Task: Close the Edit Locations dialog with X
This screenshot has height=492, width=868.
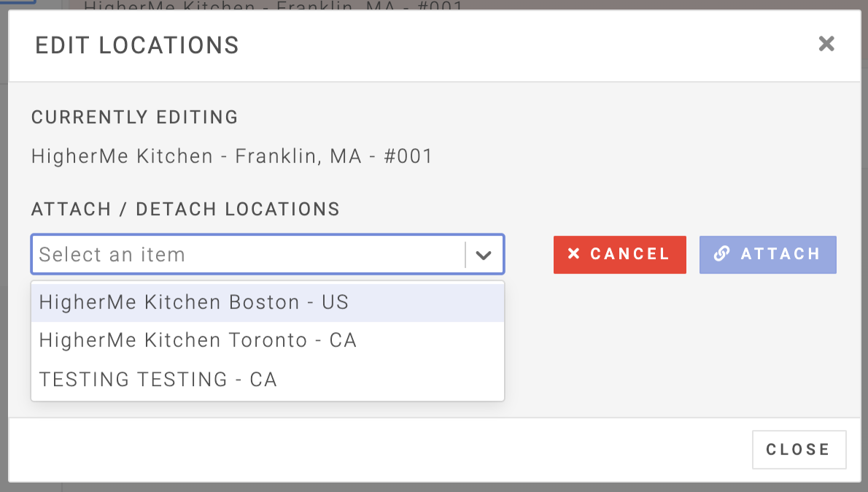Action: tap(826, 44)
